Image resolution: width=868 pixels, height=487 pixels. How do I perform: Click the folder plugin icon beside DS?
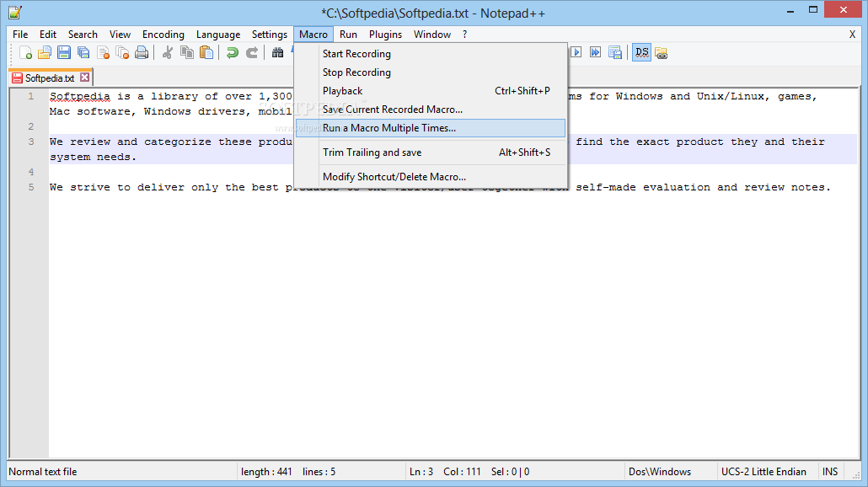click(x=661, y=53)
